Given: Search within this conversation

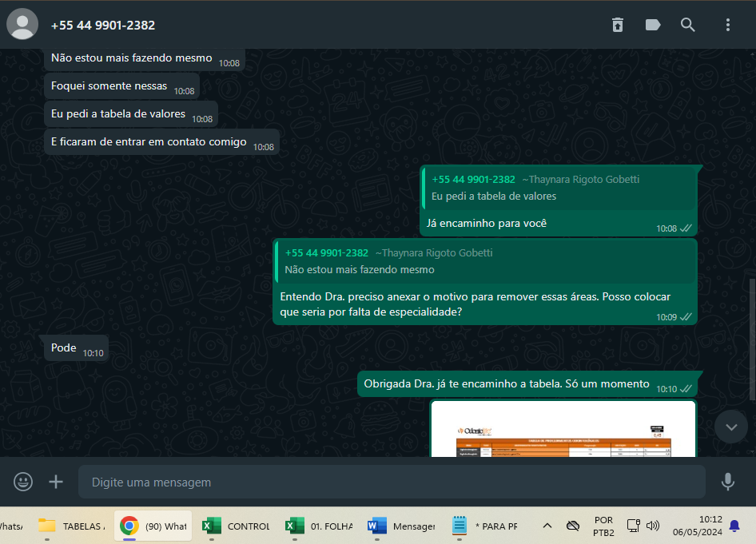Looking at the screenshot, I should pos(688,25).
